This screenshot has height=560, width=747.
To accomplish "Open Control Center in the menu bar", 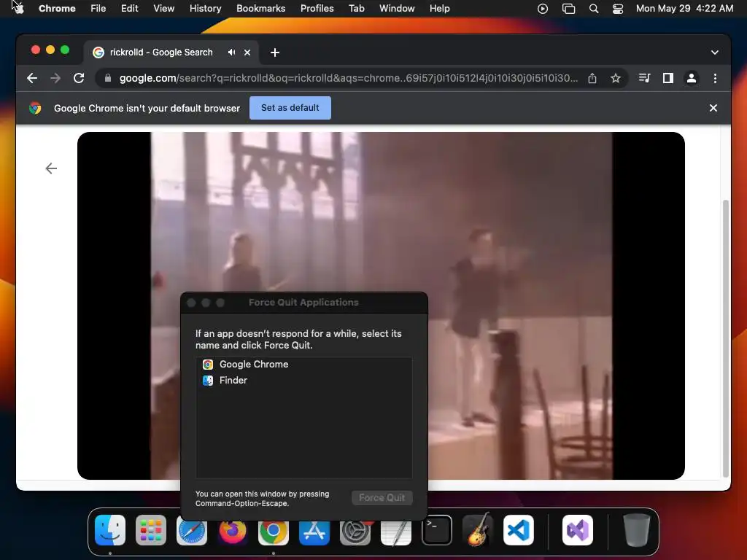I will 617,9.
